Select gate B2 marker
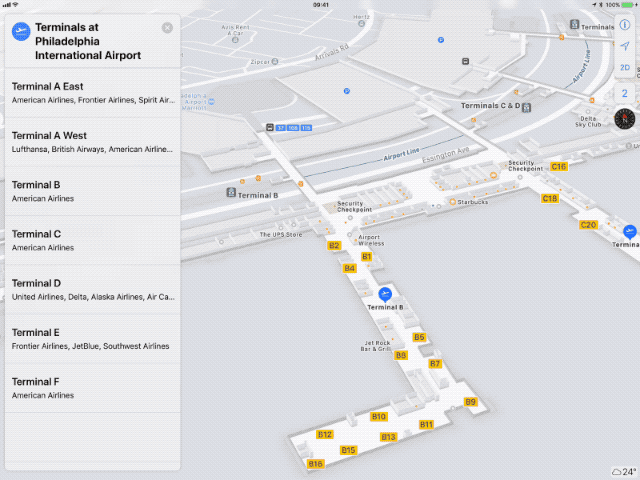The width and height of the screenshot is (640, 480). (x=334, y=245)
